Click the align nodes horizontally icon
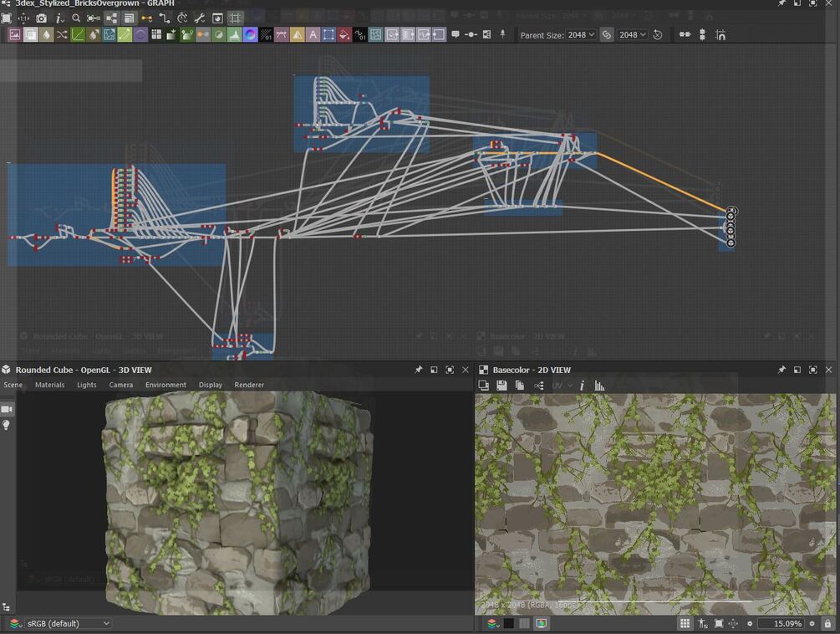The image size is (840, 634). coord(685,34)
